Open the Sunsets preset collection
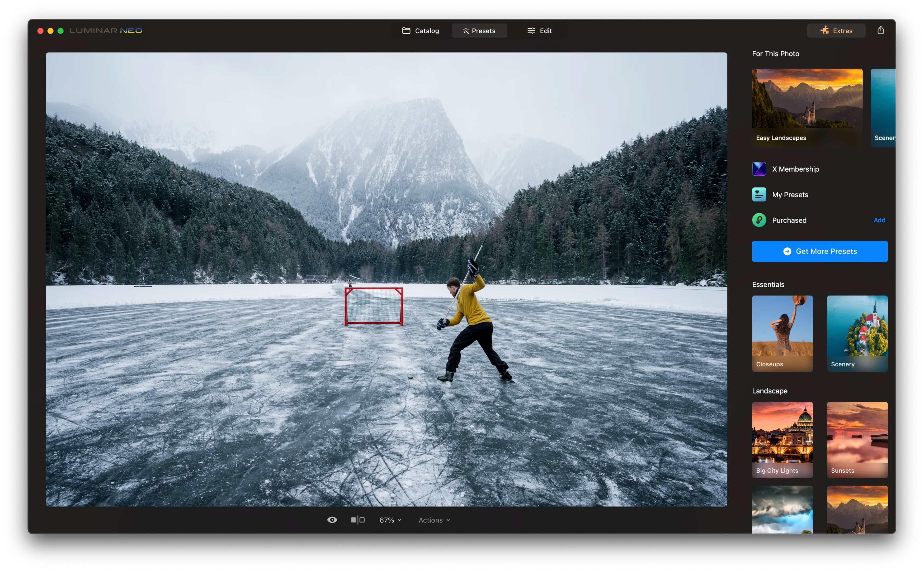The image size is (924, 571). coord(857,440)
